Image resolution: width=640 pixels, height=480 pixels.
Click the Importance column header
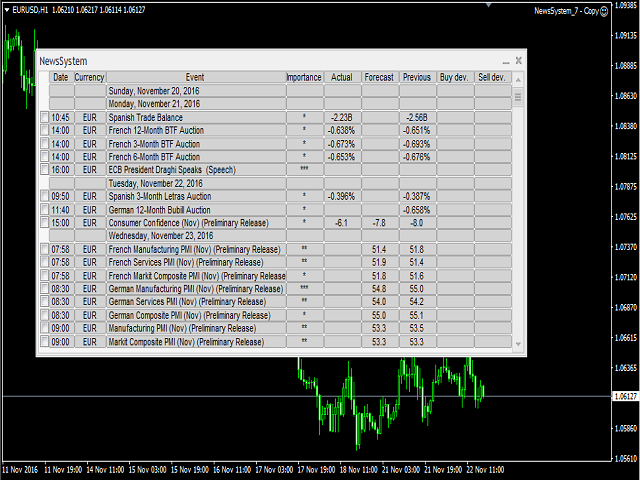pyautogui.click(x=304, y=77)
